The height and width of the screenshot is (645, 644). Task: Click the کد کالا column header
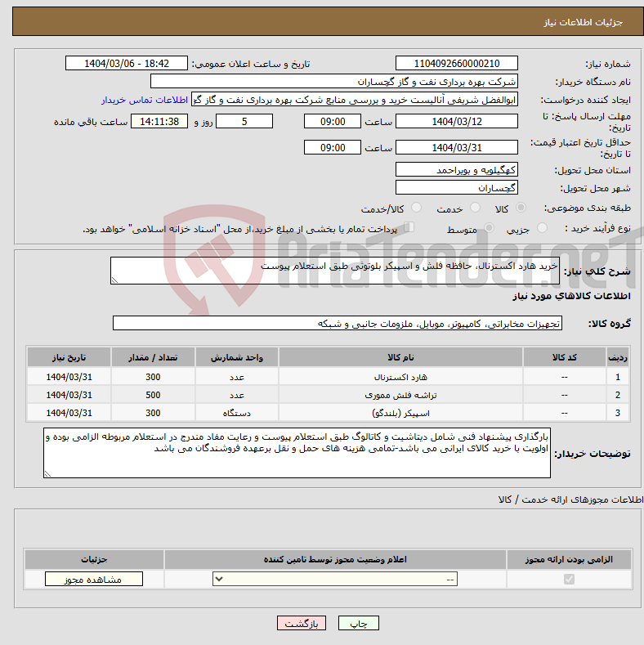click(x=564, y=357)
